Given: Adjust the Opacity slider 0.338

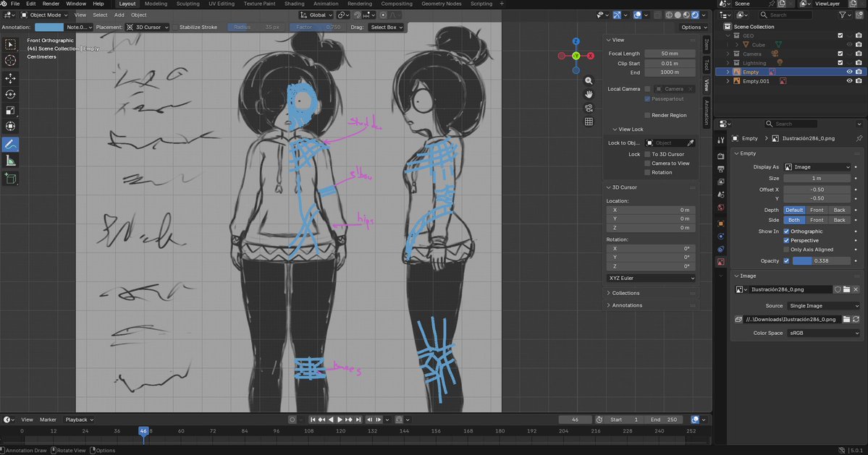Looking at the screenshot, I should click(x=821, y=260).
